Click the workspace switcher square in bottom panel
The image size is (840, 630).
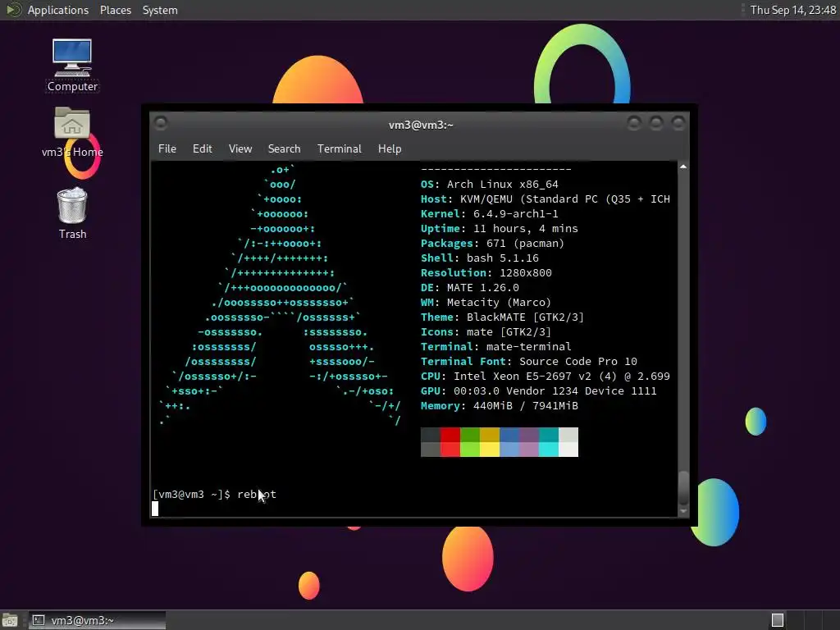[x=778, y=620]
